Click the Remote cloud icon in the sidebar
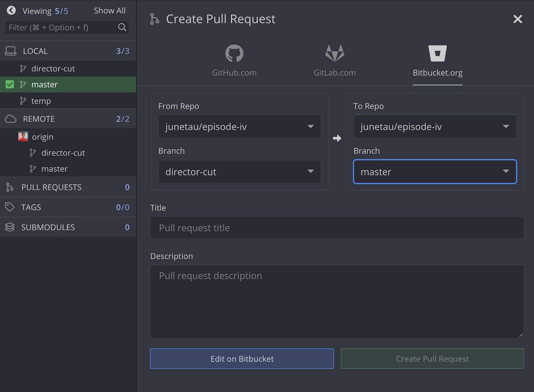The width and height of the screenshot is (534, 392). tap(10, 118)
